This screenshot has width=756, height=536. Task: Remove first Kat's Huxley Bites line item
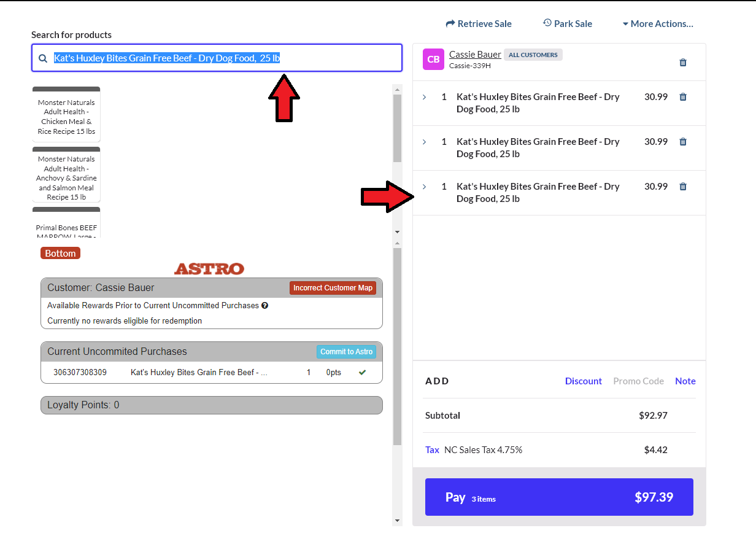(683, 97)
